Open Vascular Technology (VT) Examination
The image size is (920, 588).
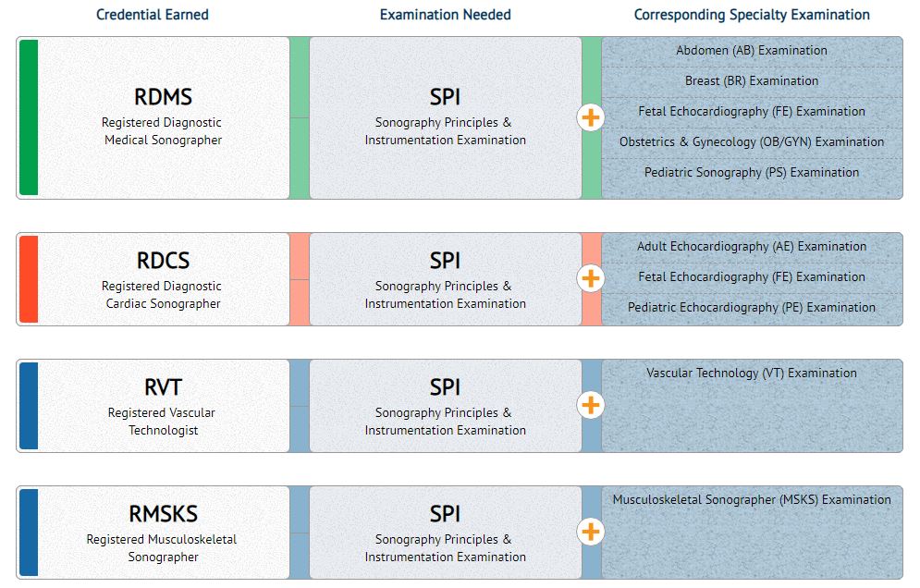coord(752,374)
